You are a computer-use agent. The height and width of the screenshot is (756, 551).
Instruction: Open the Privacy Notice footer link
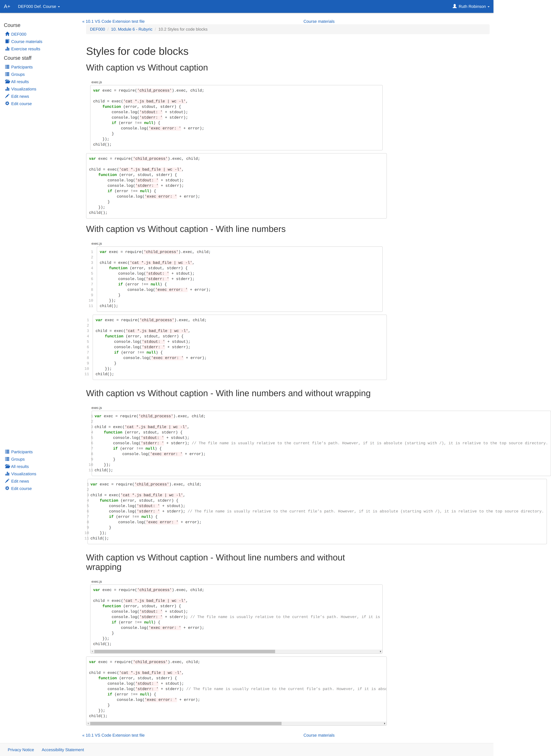click(x=21, y=750)
